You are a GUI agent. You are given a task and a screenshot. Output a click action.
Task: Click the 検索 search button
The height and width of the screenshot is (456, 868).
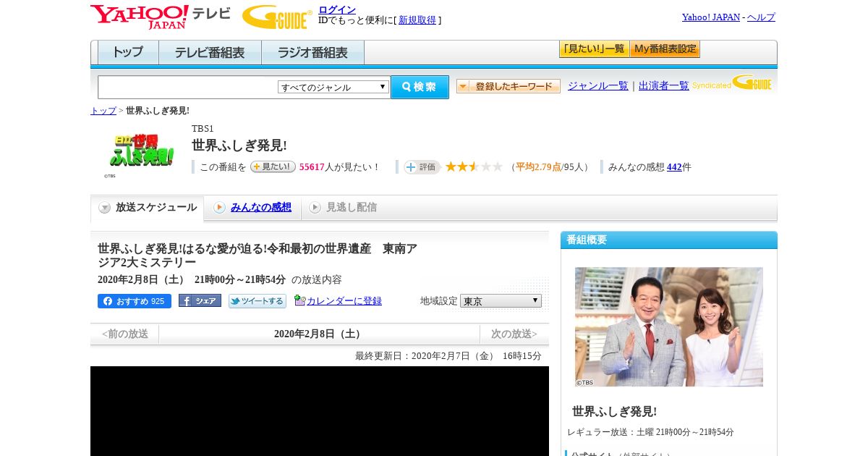pyautogui.click(x=420, y=87)
